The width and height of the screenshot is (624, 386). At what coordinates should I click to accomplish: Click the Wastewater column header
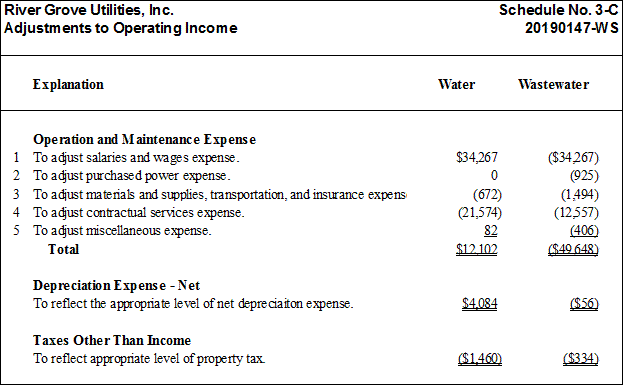553,84
